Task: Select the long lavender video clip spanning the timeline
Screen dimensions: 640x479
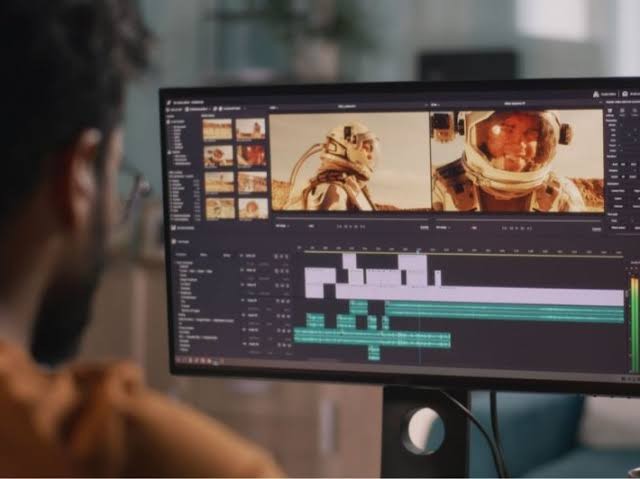Action: (480, 295)
